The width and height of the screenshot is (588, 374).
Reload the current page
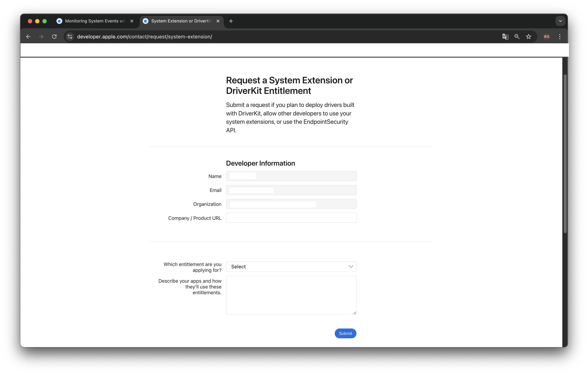pyautogui.click(x=54, y=36)
